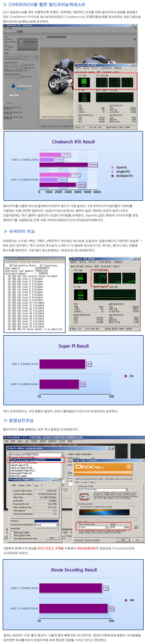Viewport: 145px width, 644px height.
Task: Open Super PI Calculate(C) menu
Action: point(12,262)
